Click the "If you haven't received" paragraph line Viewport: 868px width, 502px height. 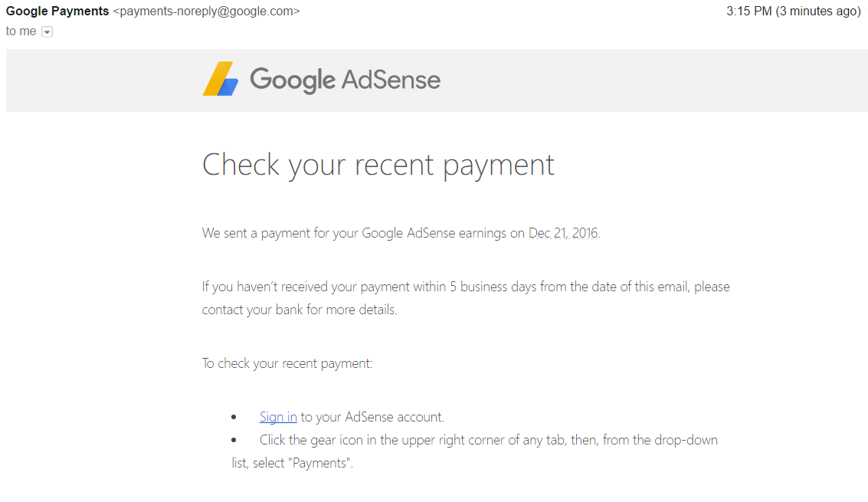pyautogui.click(x=465, y=287)
